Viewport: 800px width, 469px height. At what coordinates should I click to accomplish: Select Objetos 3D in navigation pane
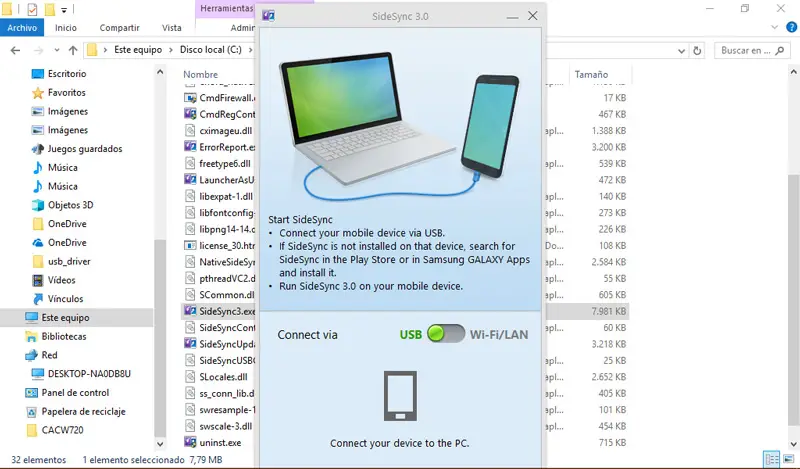tap(70, 205)
